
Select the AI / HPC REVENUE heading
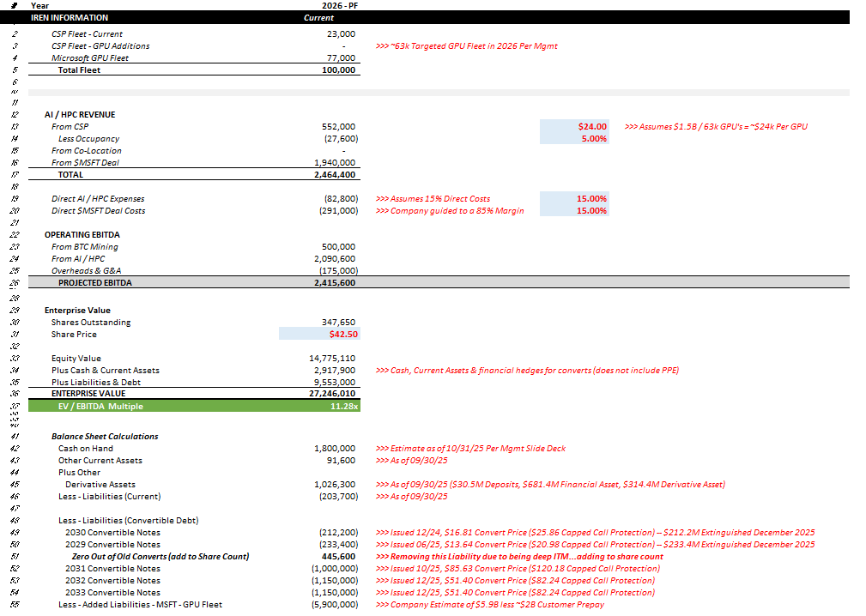80,115
